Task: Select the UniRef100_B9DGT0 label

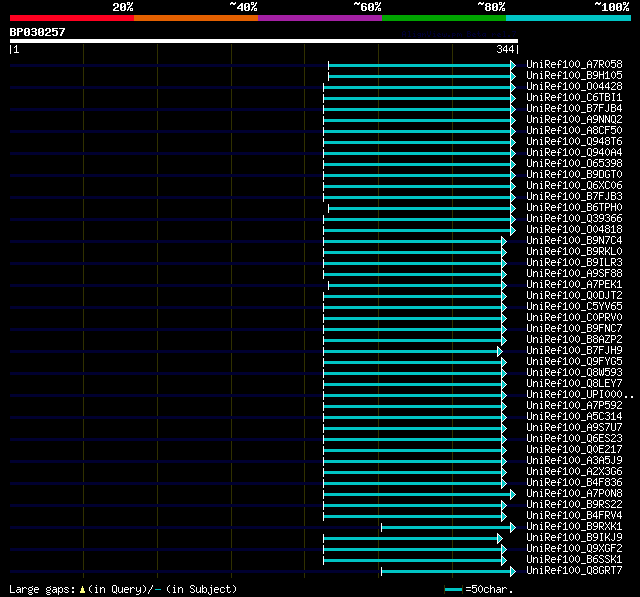Action: (574, 175)
